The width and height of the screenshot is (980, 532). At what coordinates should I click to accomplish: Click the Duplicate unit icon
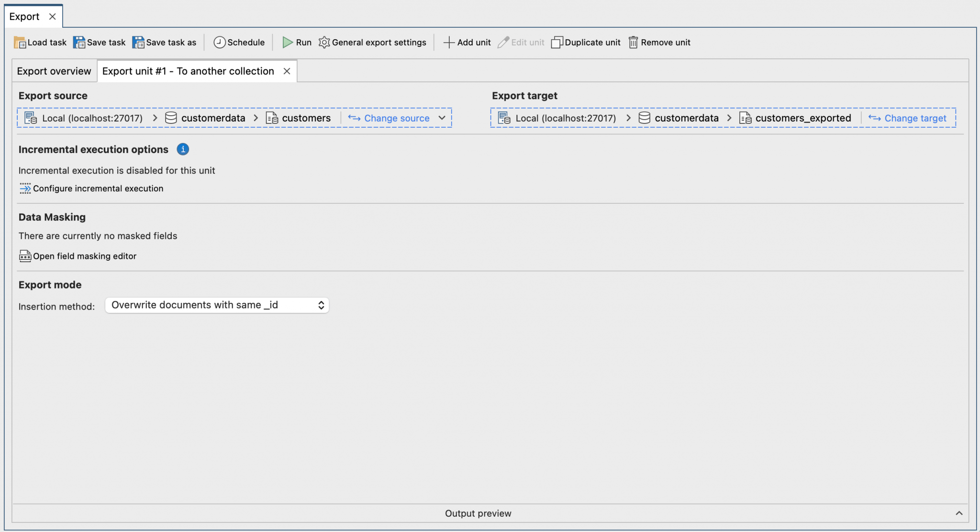(557, 43)
